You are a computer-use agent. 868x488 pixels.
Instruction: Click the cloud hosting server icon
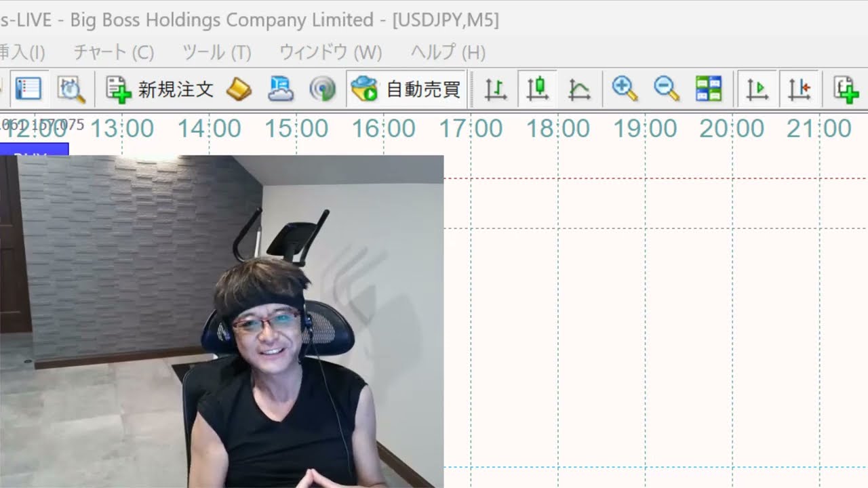(x=281, y=89)
